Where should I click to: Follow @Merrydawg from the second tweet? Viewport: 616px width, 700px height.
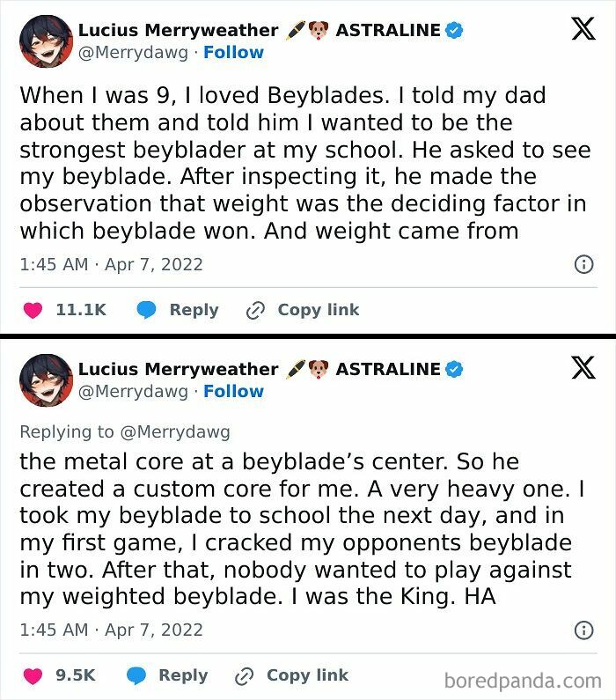233,391
